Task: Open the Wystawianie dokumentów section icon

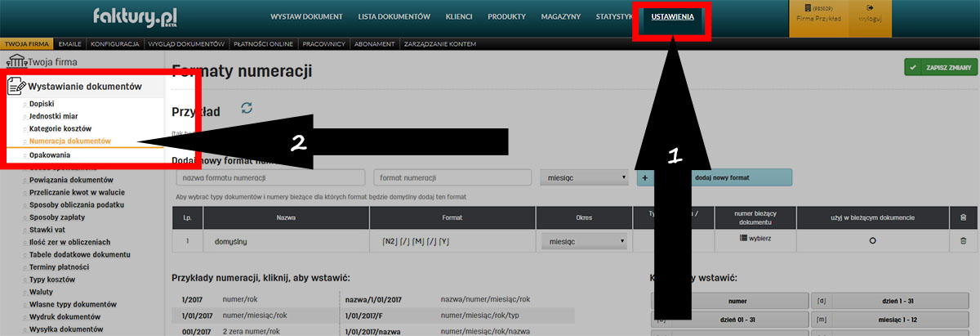Action: tap(16, 86)
